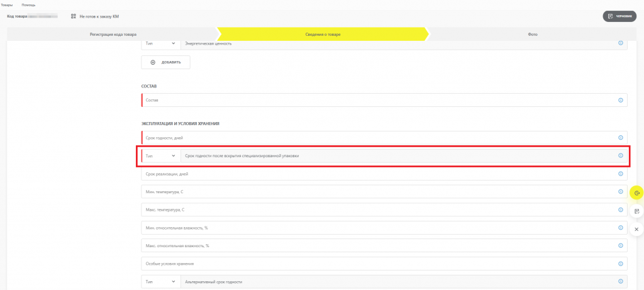Go to the Фото step
644x290 pixels.
[x=532, y=34]
